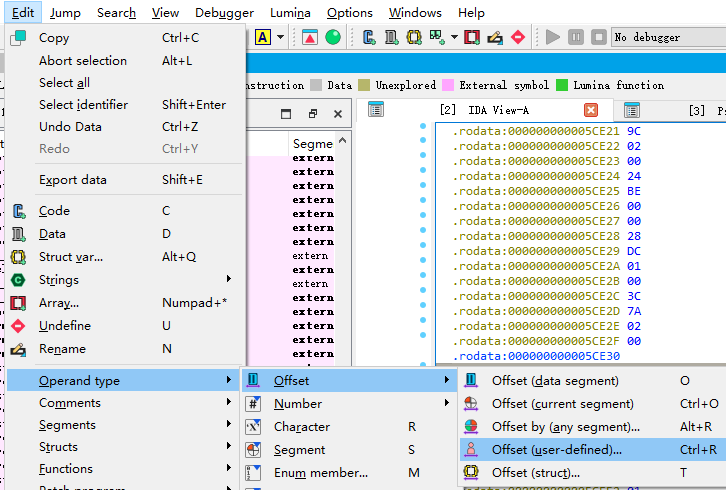Click the stop process button
Image resolution: width=726 pixels, height=490 pixels.
tap(599, 37)
